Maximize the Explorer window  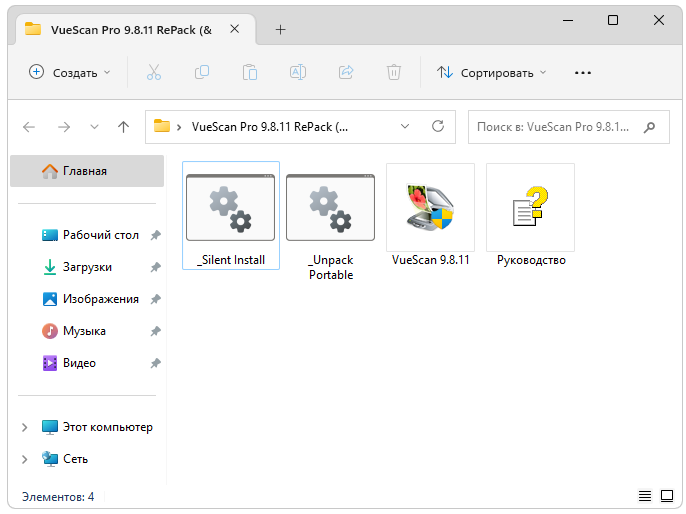613,20
